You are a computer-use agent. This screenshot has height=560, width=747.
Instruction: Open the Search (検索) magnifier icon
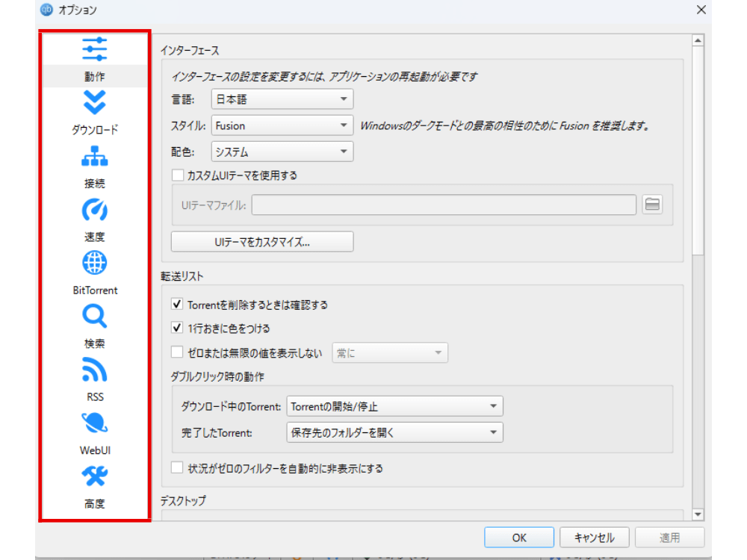(x=95, y=317)
